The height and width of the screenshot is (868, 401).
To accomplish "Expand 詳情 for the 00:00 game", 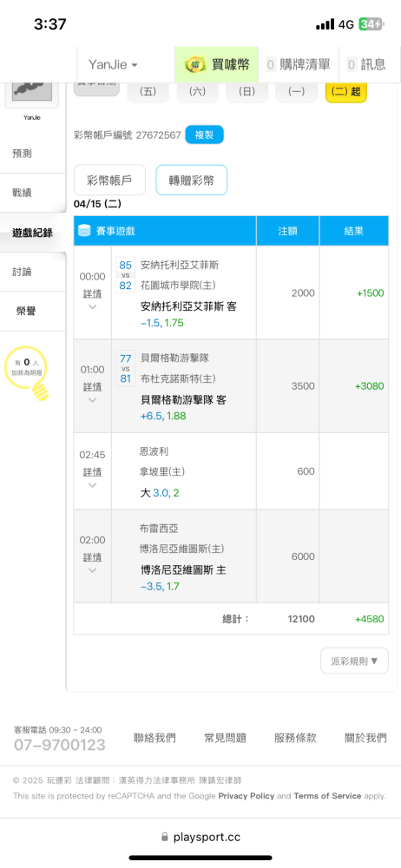I will [x=93, y=299].
